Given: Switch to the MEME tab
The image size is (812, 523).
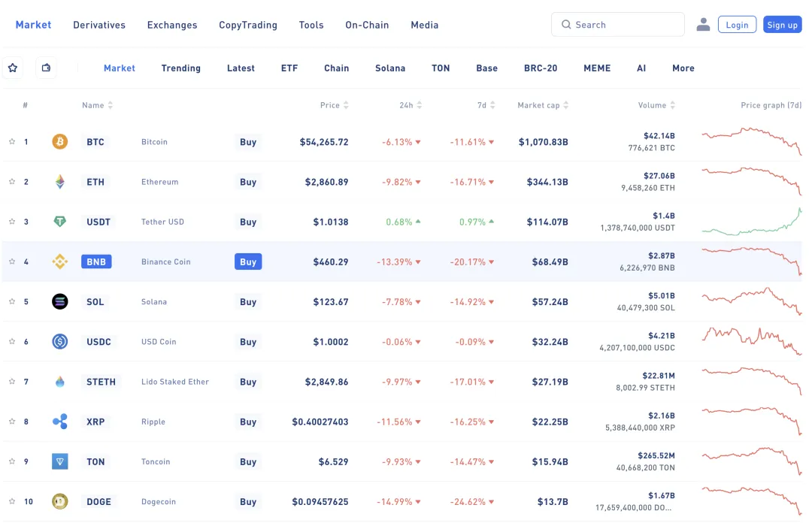Looking at the screenshot, I should tap(597, 68).
